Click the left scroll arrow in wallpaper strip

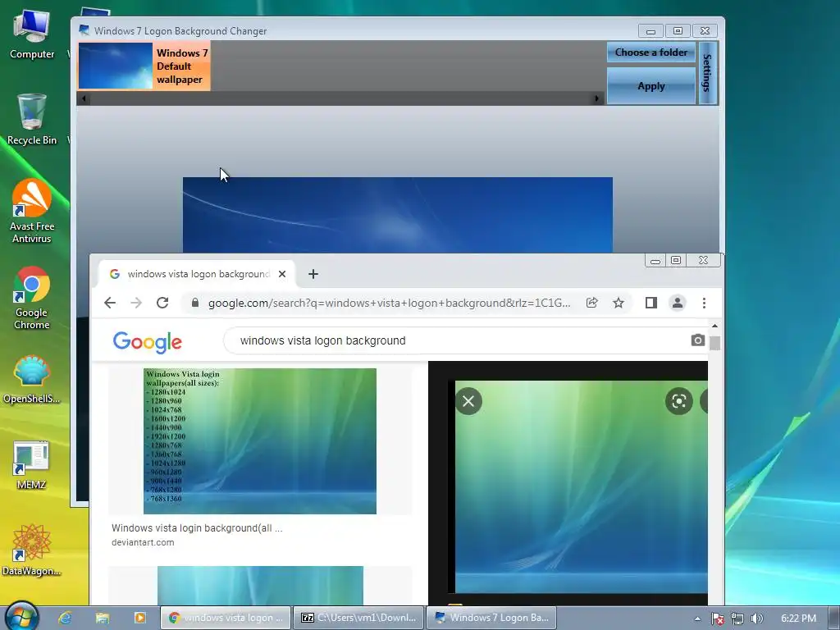84,98
